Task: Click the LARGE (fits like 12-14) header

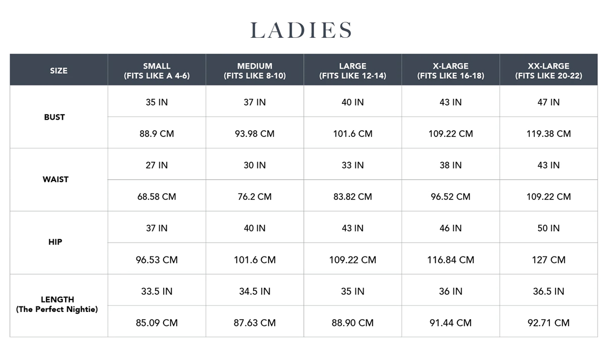Action: (x=352, y=70)
